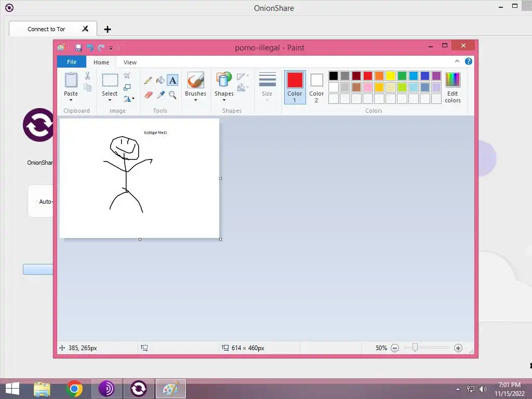Open Paint Help question mark icon
532x399 pixels.
pyautogui.click(x=468, y=61)
